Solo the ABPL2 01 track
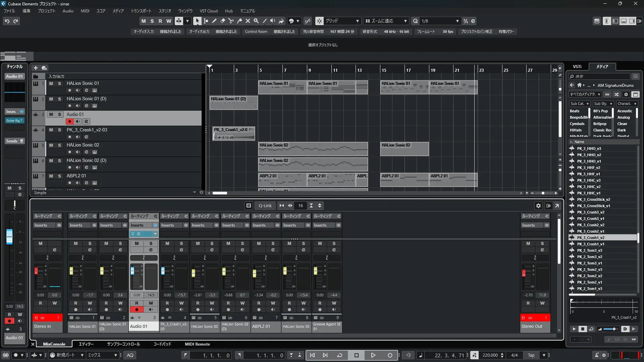Screen dimensions: 644x362 [x=59, y=176]
